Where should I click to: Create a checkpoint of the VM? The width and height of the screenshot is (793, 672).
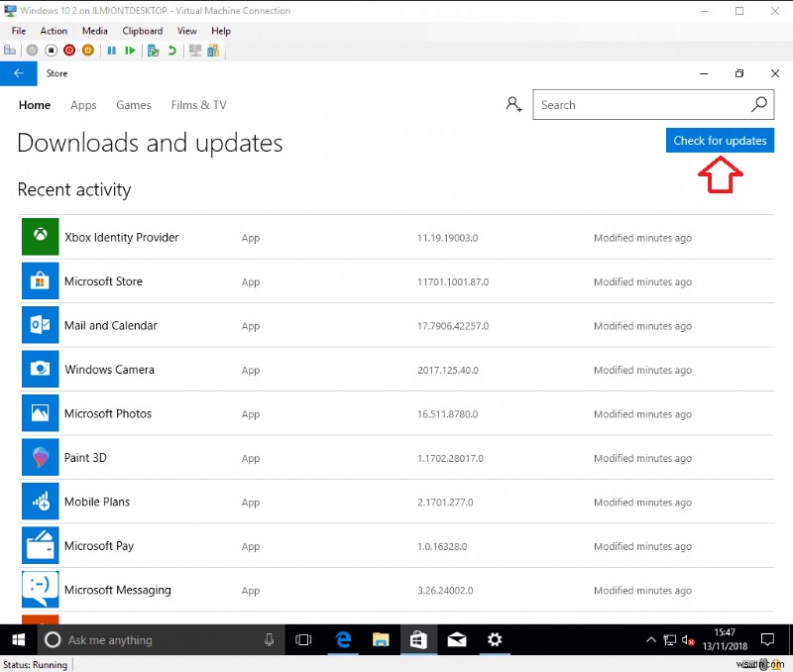click(x=151, y=51)
